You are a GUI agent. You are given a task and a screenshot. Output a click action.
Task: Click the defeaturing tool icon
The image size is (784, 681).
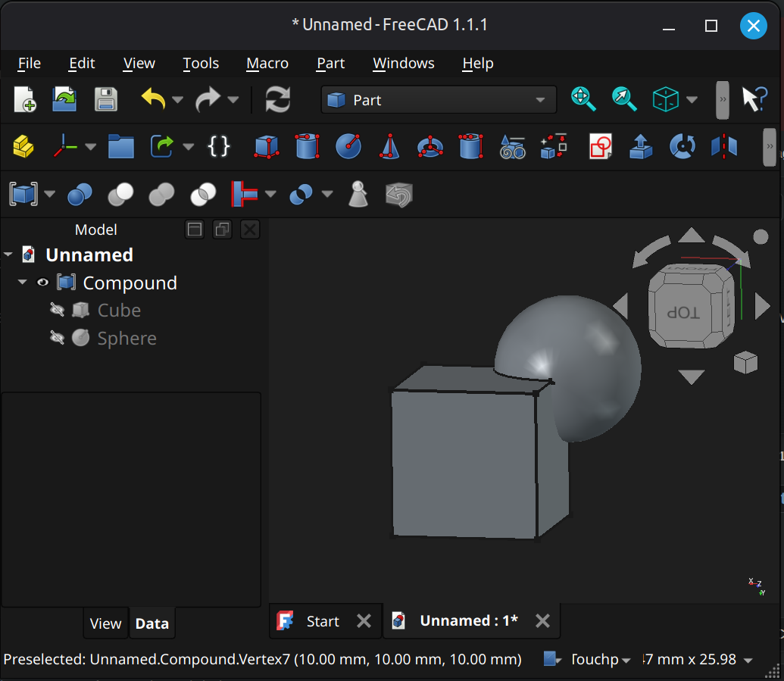point(399,195)
